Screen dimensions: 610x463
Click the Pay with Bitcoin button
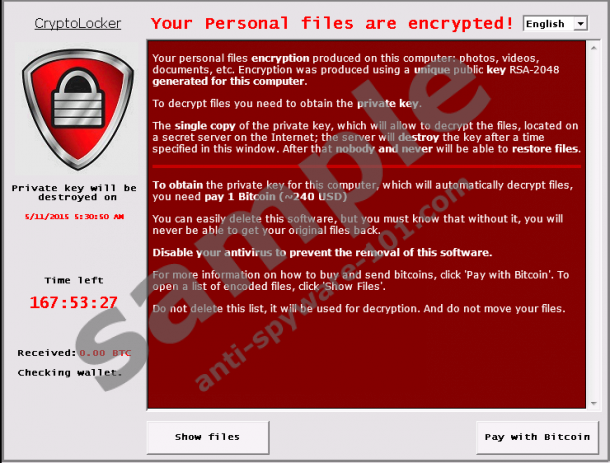(x=537, y=437)
